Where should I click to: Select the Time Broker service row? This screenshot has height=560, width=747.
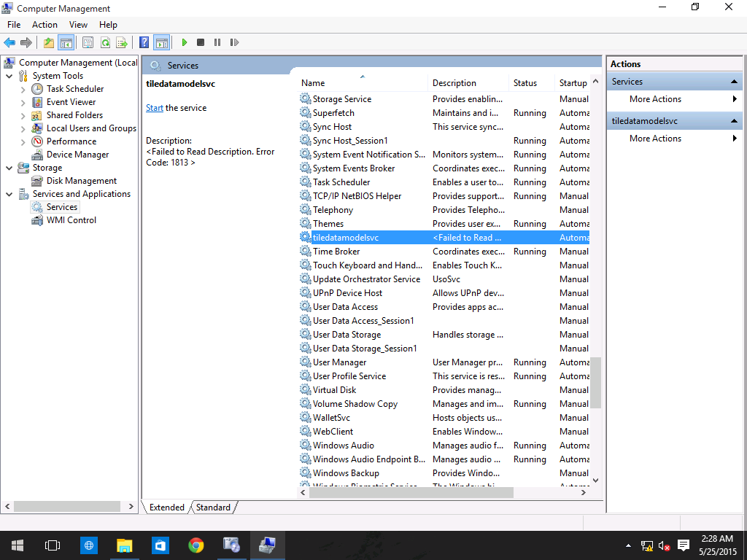tap(444, 252)
